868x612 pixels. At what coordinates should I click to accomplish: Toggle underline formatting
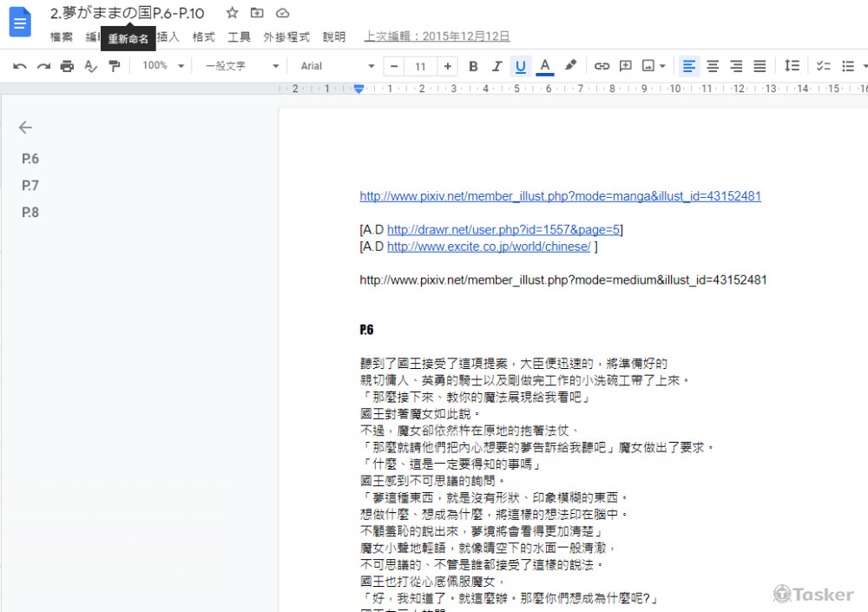521,66
